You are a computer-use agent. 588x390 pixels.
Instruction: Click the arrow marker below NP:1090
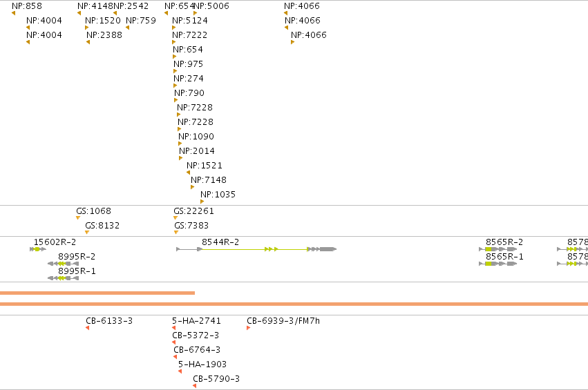click(x=180, y=144)
